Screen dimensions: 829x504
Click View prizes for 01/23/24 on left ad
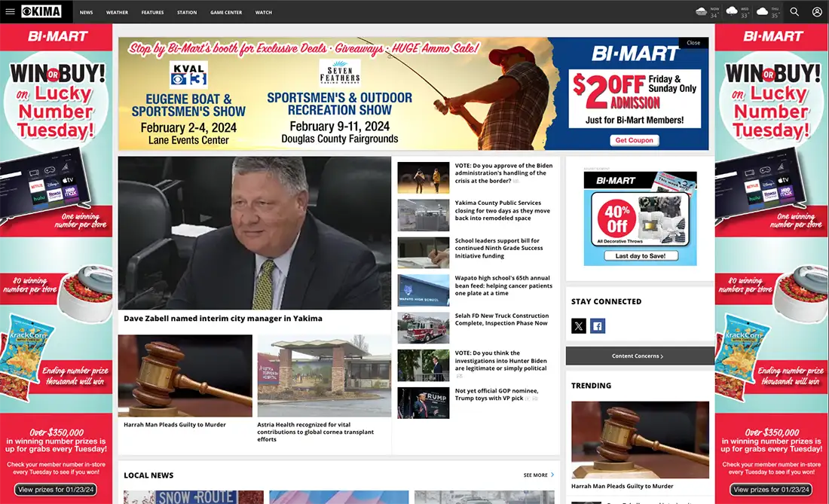(56, 490)
